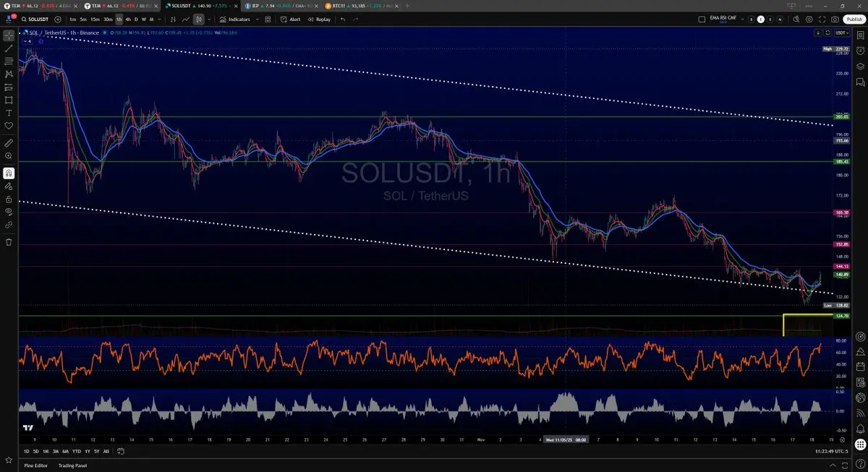Expand the timeframe list dropdown
868x472 pixels.
coord(159,20)
